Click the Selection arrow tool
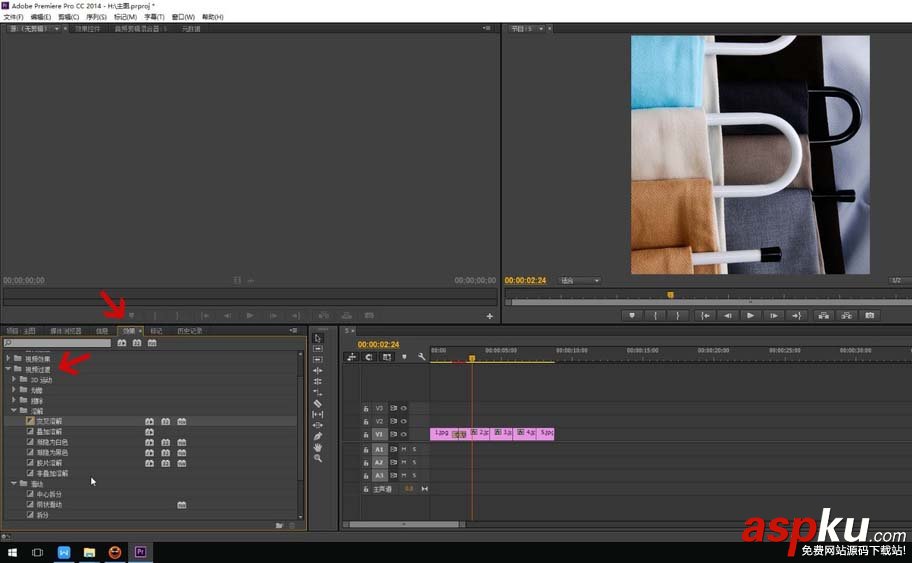 click(x=318, y=338)
